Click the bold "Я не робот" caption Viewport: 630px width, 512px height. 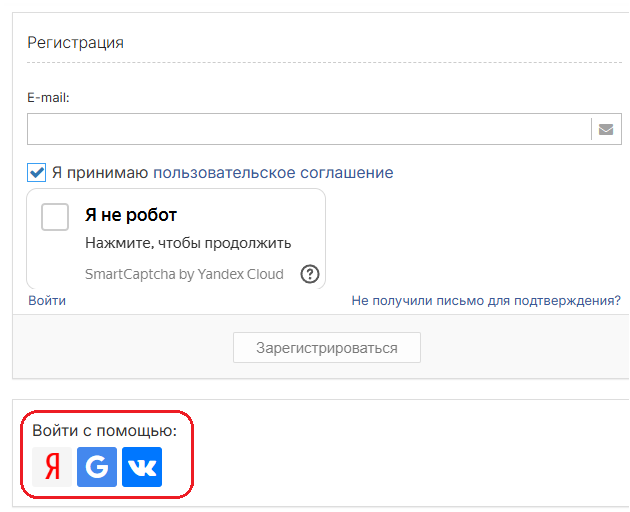click(131, 215)
